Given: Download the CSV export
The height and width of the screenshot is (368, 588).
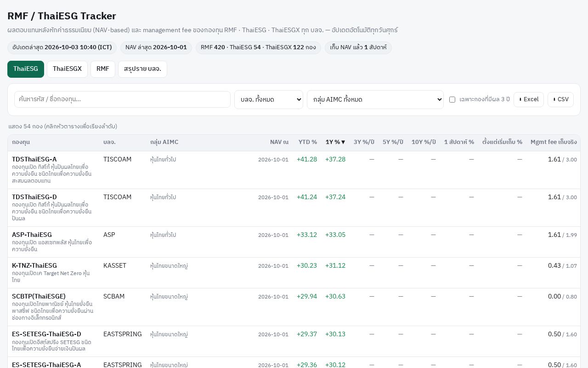Looking at the screenshot, I should pos(560,99).
